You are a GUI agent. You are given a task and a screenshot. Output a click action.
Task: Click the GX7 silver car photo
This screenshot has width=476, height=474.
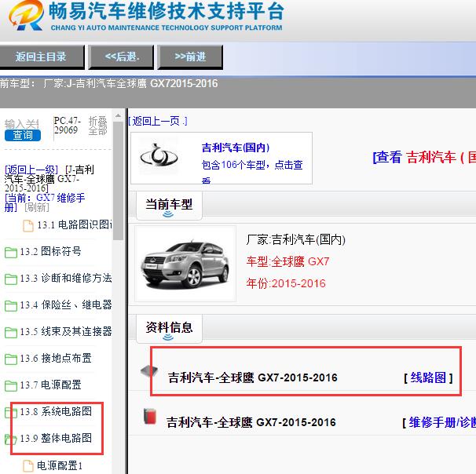tap(185, 263)
